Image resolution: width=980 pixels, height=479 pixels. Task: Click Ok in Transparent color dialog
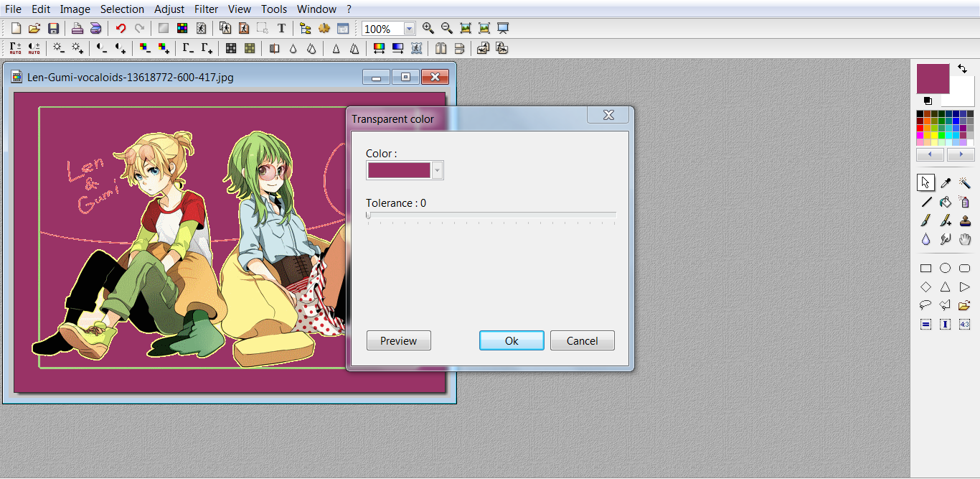512,340
